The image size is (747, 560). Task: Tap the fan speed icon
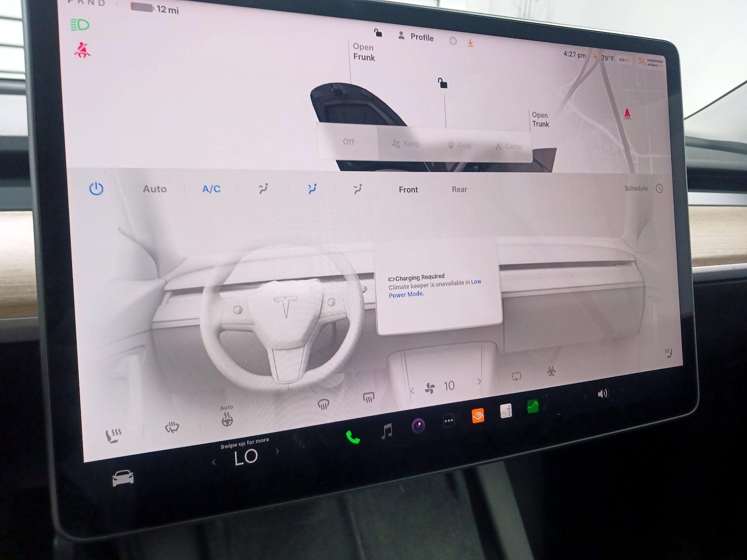pos(430,388)
